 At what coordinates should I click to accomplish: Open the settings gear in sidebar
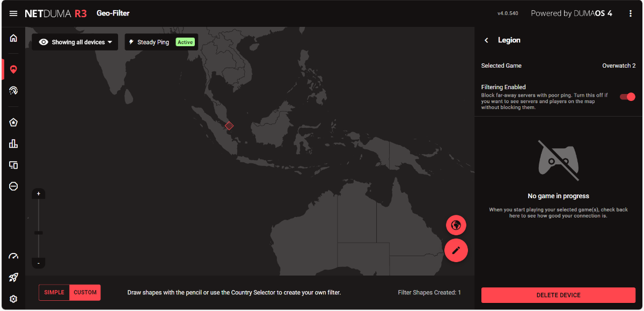pos(13,299)
